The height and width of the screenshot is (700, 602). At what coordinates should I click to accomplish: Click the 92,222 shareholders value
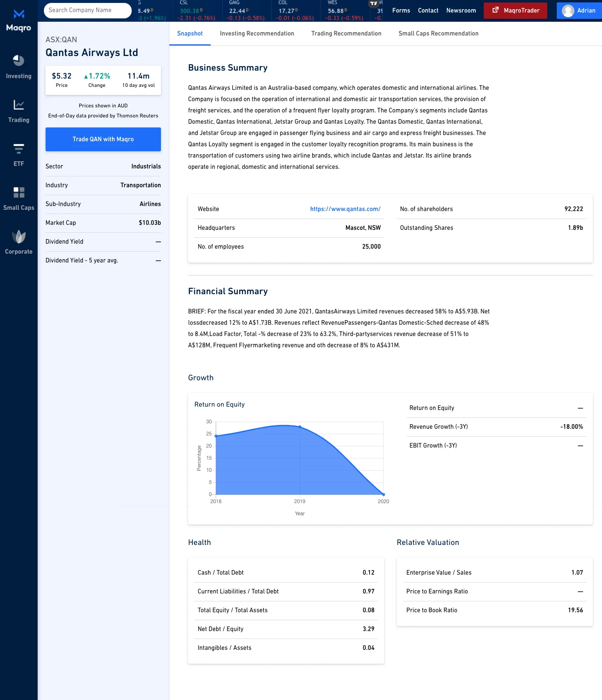(x=574, y=209)
